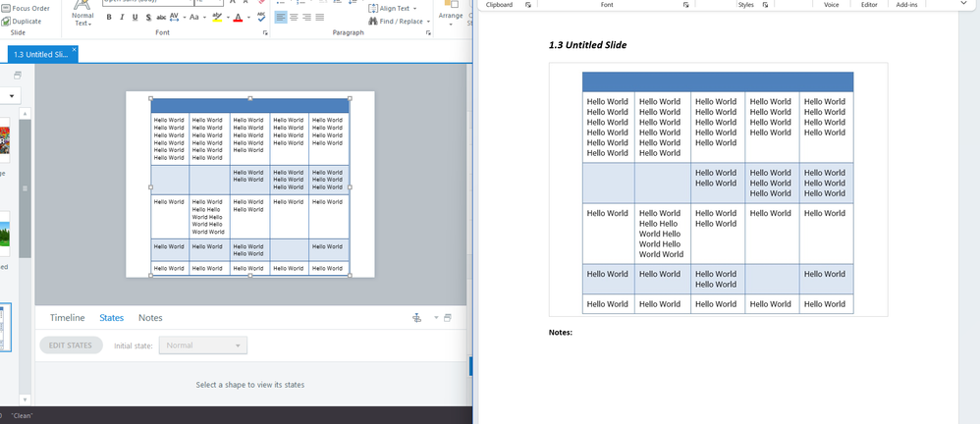Apply text shadow with the S icon

148,18
